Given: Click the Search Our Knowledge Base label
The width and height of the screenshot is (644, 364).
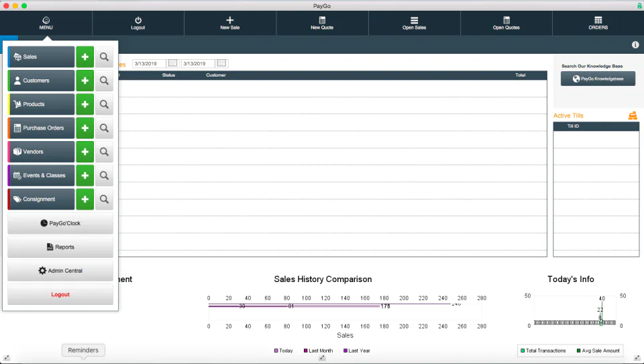Looking at the screenshot, I should [x=592, y=66].
